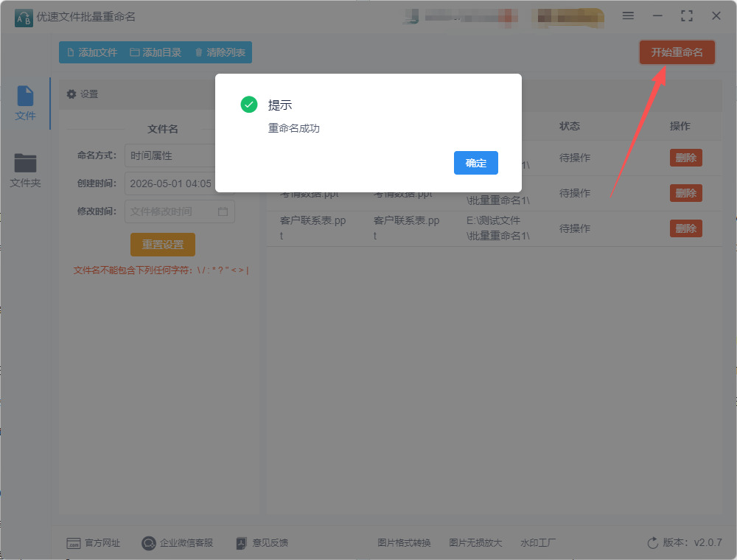
Task: Click 清除列表 in the toolbar
Action: point(220,52)
